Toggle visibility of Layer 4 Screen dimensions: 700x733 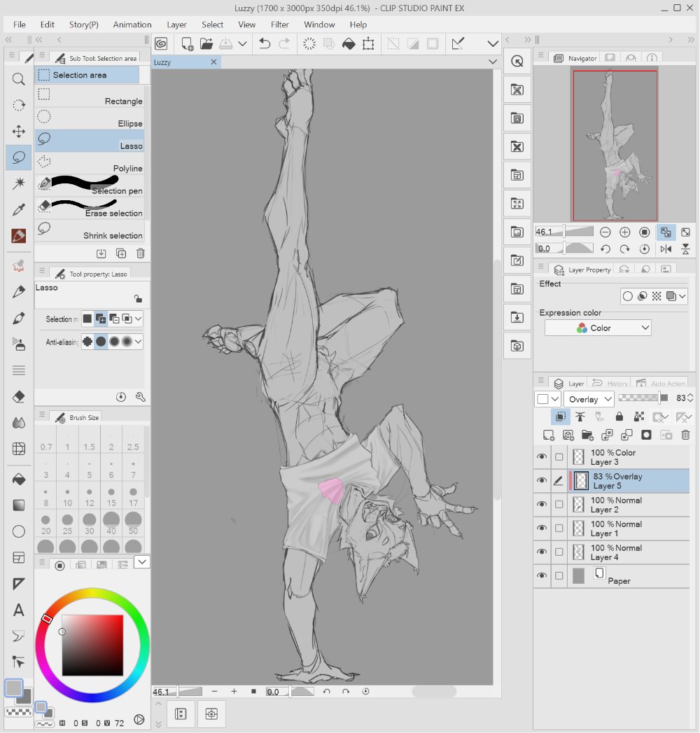click(x=542, y=552)
